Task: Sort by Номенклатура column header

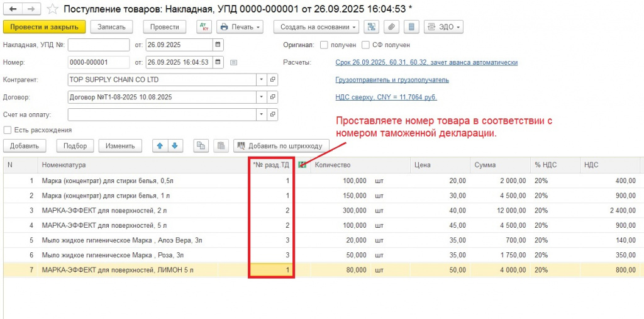Action: (x=144, y=165)
